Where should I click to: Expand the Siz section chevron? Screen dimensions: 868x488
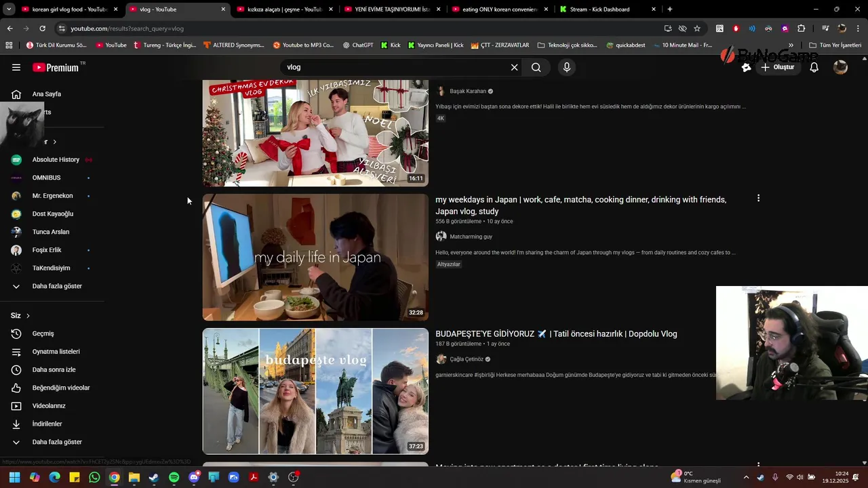click(x=28, y=316)
